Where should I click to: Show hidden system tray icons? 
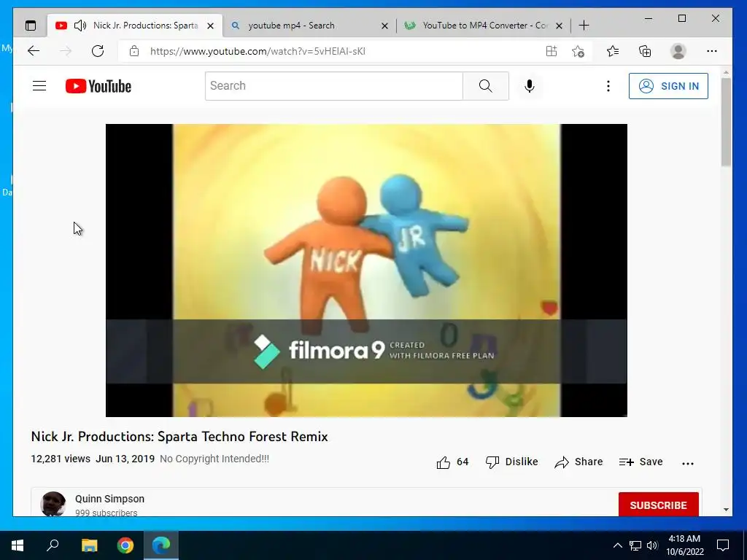coord(617,545)
